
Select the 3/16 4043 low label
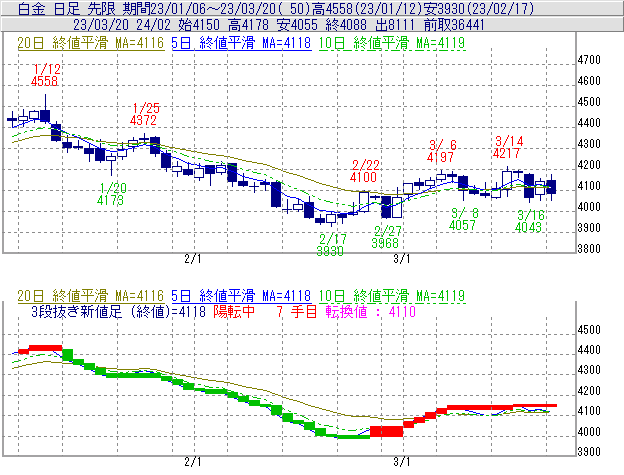(x=529, y=221)
